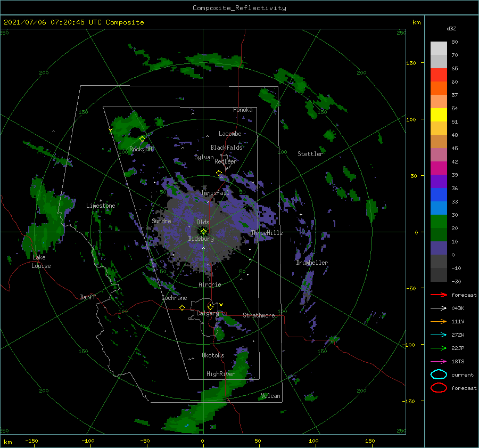Click the Calgary city label
The height and width of the screenshot is (448, 479).
[208, 313]
